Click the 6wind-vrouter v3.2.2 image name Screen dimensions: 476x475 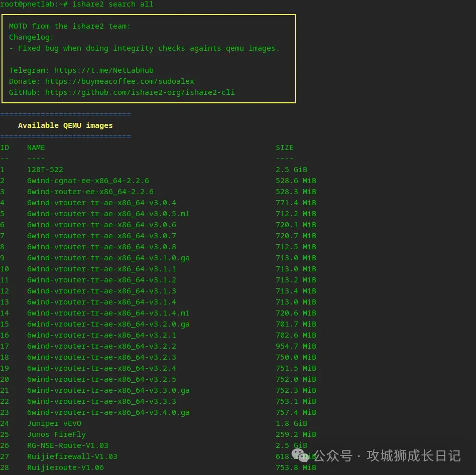[101, 346]
